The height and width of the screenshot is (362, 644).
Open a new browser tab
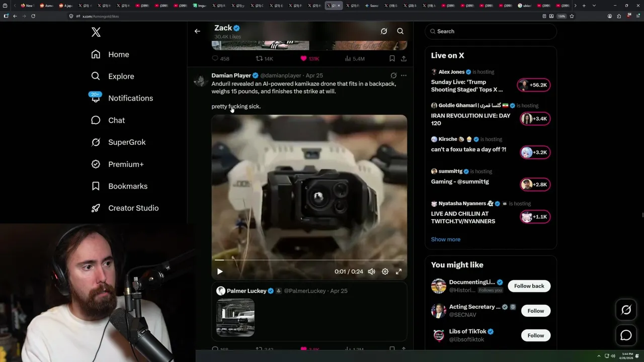tap(584, 6)
